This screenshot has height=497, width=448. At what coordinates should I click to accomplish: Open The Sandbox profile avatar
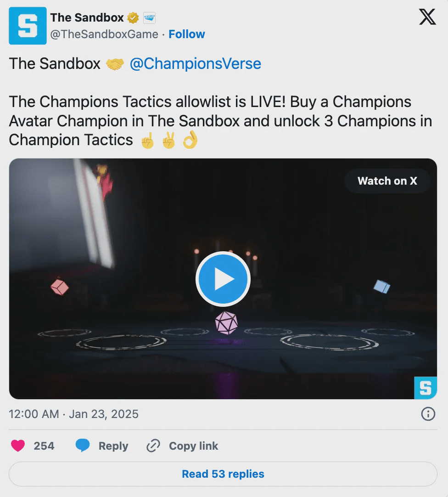pos(28,26)
